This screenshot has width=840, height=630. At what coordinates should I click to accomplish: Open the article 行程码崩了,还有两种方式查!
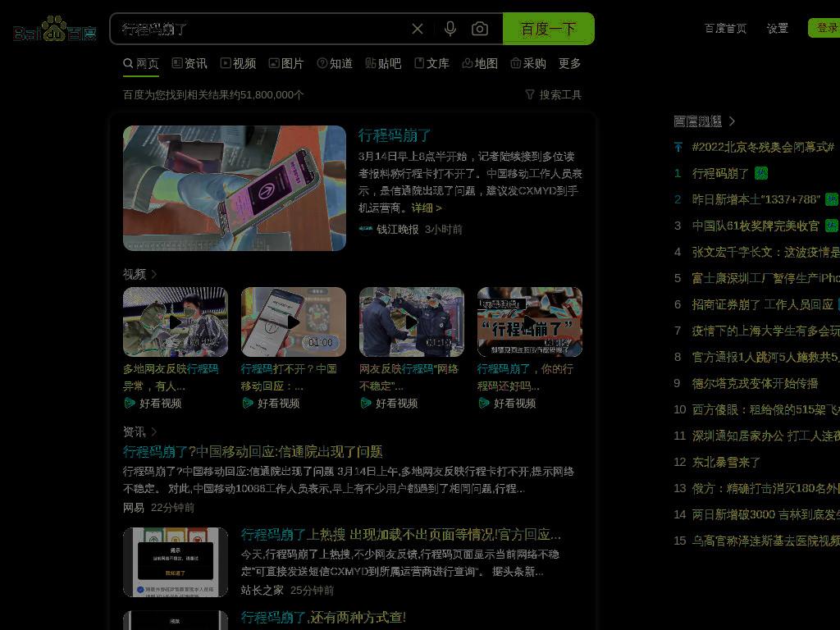pos(323,617)
